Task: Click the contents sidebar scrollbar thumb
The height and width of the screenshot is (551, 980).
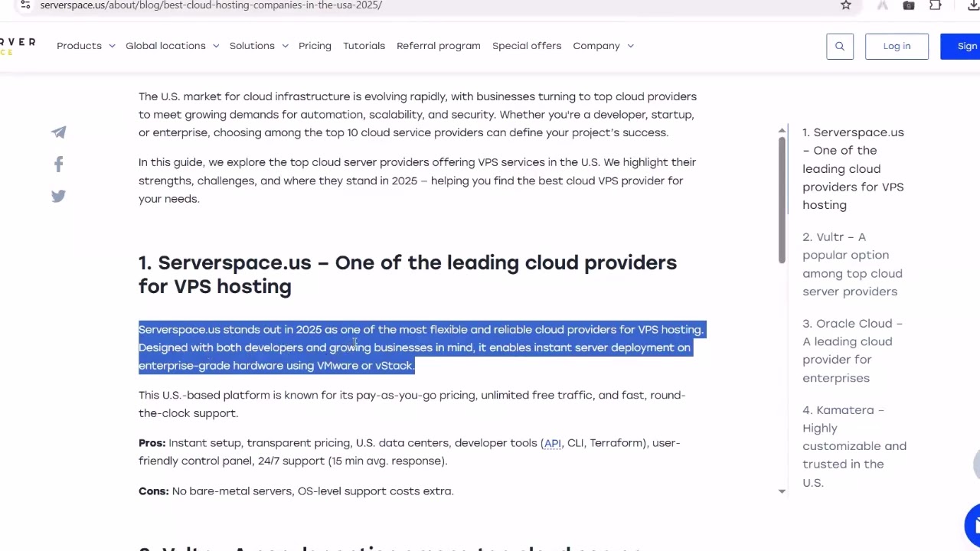Action: [x=782, y=201]
